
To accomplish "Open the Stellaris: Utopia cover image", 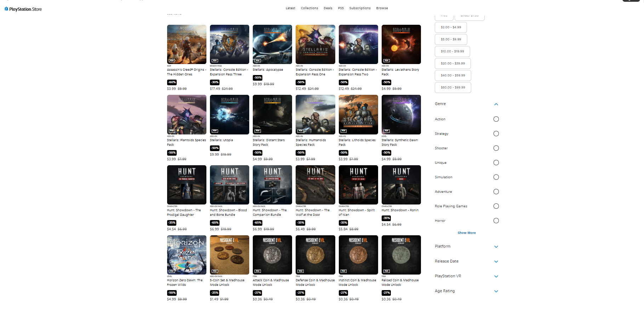I will coord(229,115).
